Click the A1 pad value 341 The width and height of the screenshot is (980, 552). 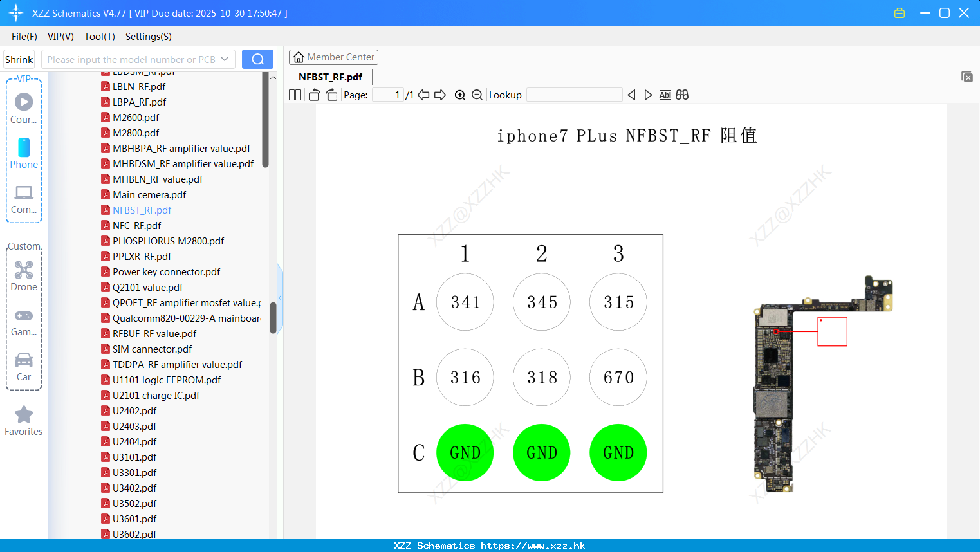(465, 302)
